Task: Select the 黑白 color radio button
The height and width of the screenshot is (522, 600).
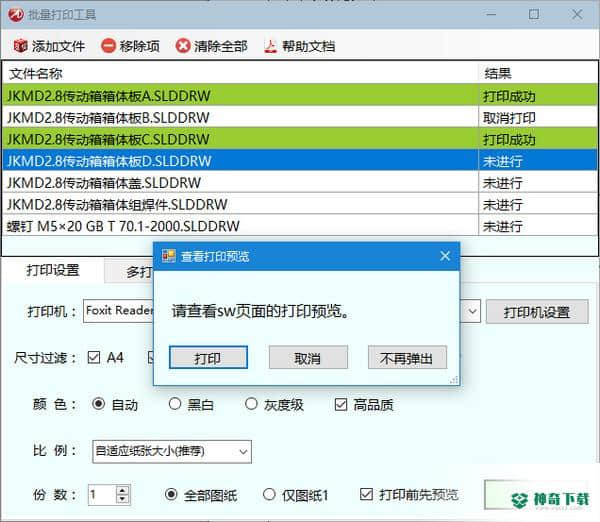Action: (x=174, y=404)
